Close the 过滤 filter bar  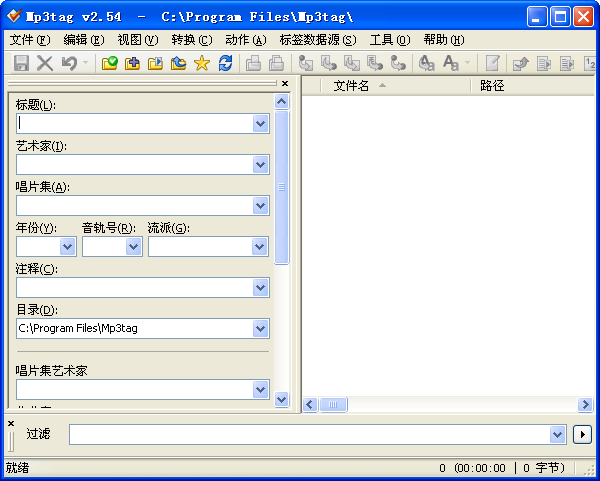coord(11,423)
